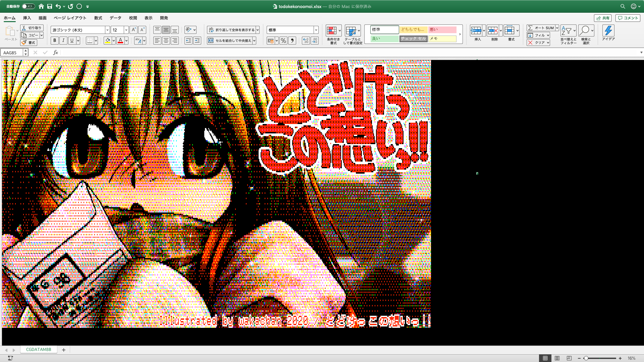Click the 削除 delete cells icon

[x=493, y=31]
